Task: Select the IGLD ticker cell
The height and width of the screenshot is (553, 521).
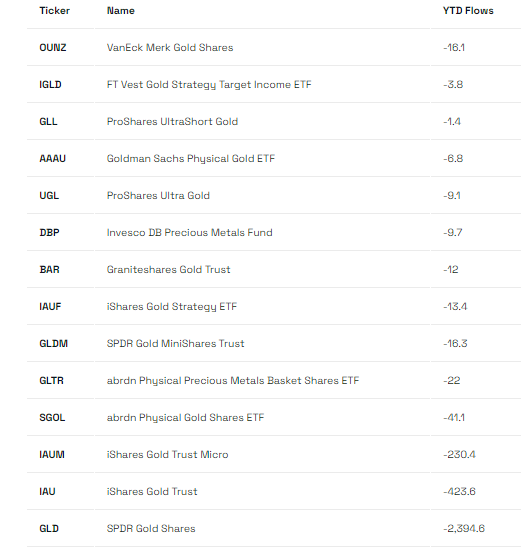Action: pos(50,85)
